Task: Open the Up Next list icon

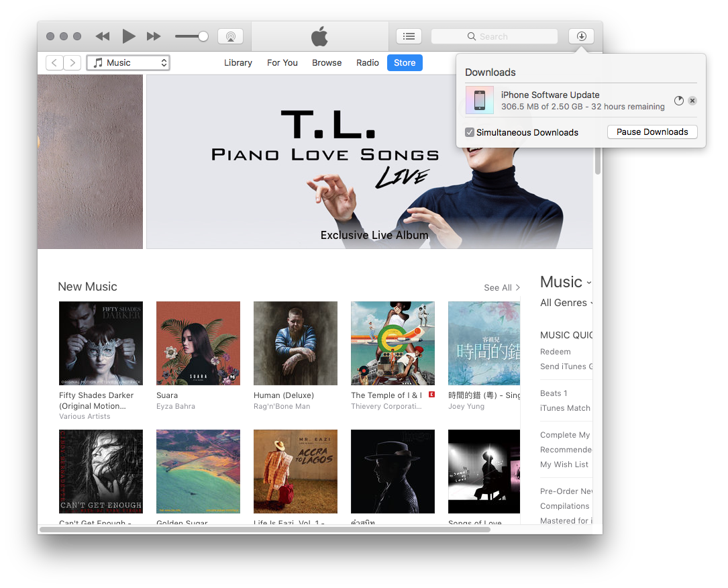Action: (409, 36)
